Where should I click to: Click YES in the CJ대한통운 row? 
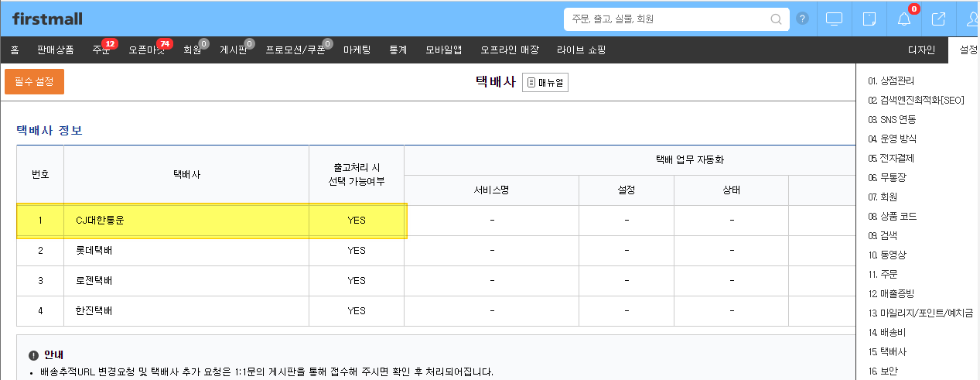pyautogui.click(x=357, y=221)
